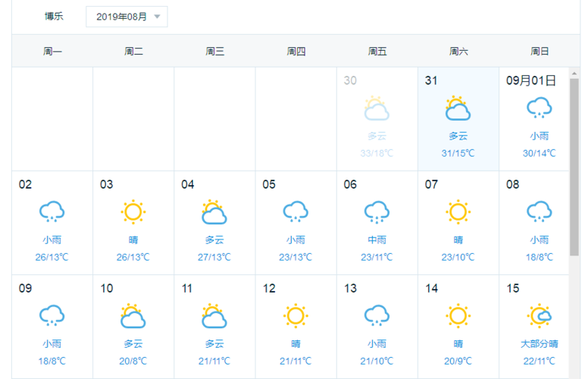Viewport: 588px width, 379px height.
Task: Click the date number 05
Action: pyautogui.click(x=269, y=184)
